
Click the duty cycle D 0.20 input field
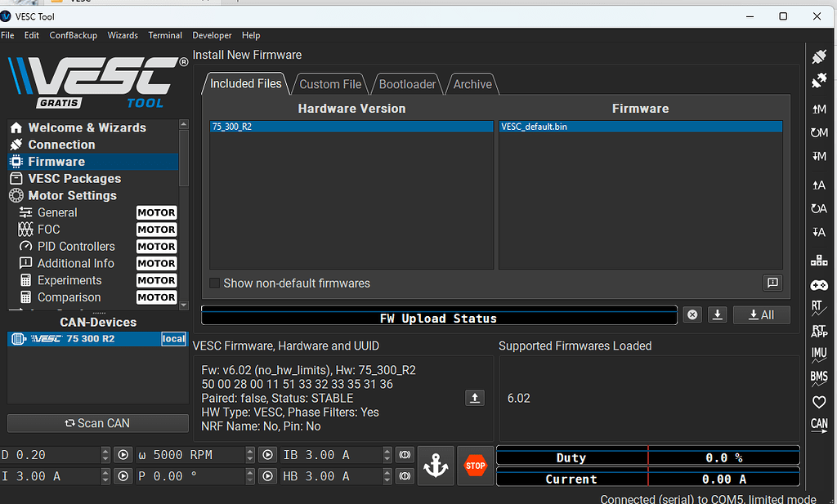point(50,455)
